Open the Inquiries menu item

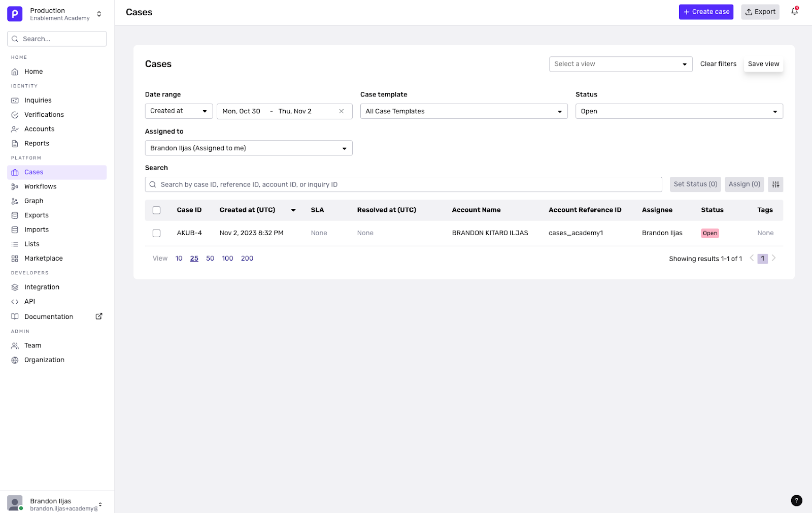(57, 101)
